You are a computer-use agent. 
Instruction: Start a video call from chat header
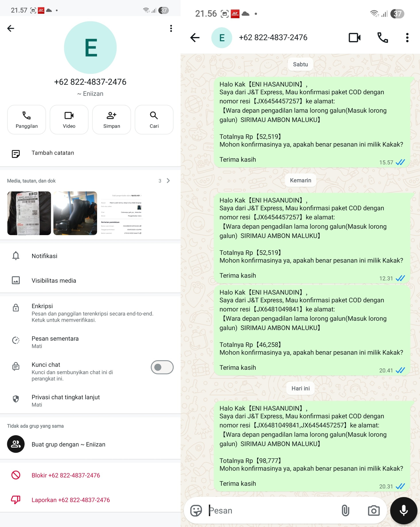click(x=355, y=38)
